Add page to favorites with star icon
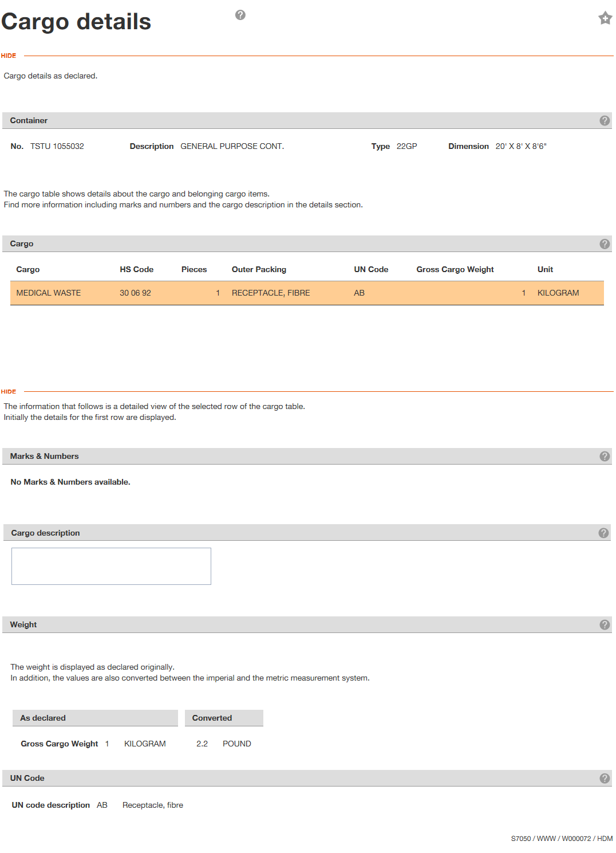616x853 pixels. (x=605, y=18)
